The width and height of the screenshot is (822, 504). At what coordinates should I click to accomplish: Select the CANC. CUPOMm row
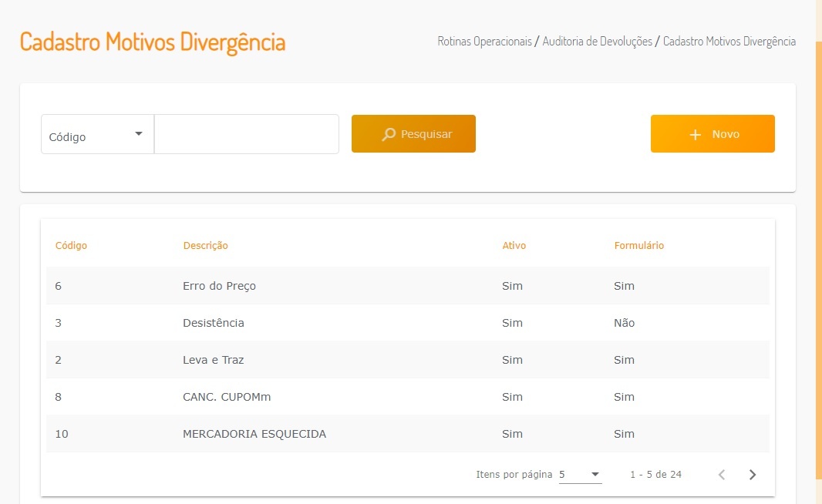[408, 397]
